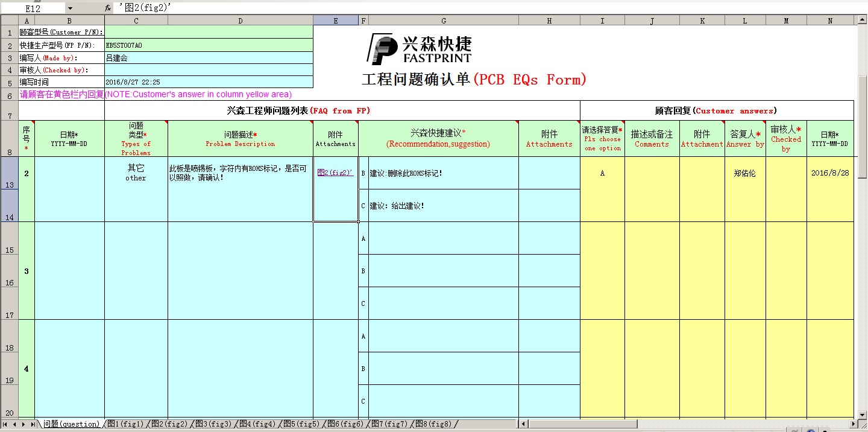Viewport: 868px width, 432px height.
Task: Click the 审核人 (Checked by) label in row 4
Action: 61,70
